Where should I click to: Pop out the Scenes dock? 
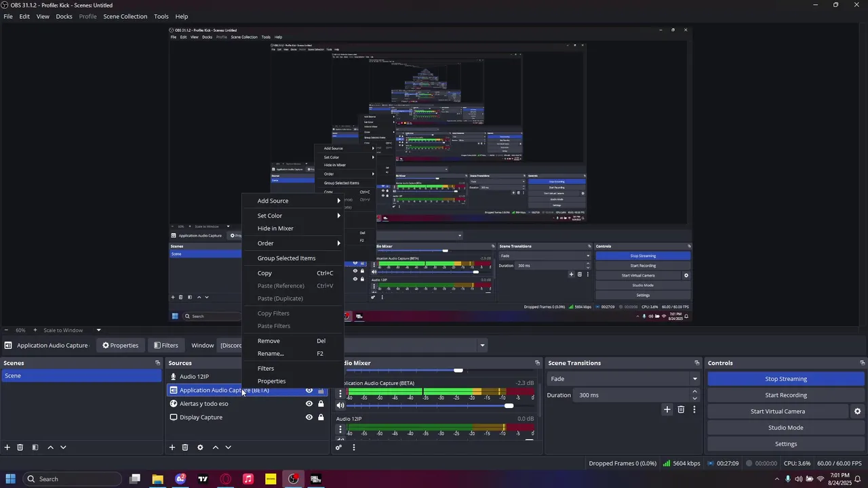[158, 363]
